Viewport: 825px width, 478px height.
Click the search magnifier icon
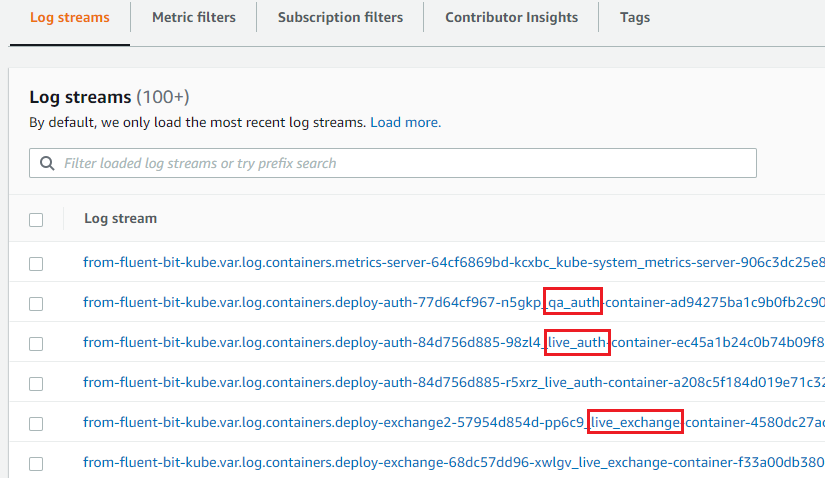pyautogui.click(x=47, y=163)
